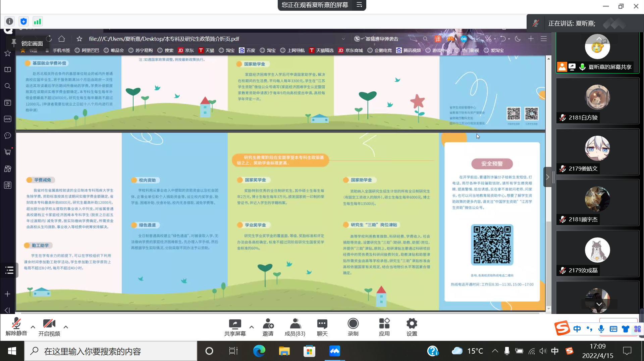
Task: Expand audio options arrow beside unmute
Action: (x=33, y=327)
